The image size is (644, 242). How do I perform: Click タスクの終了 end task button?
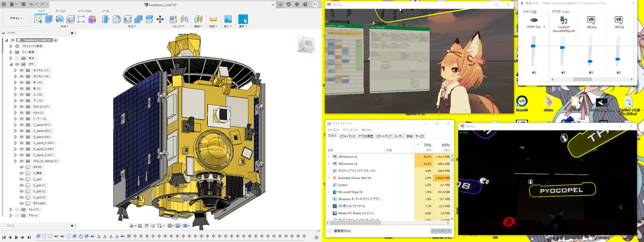point(441,231)
